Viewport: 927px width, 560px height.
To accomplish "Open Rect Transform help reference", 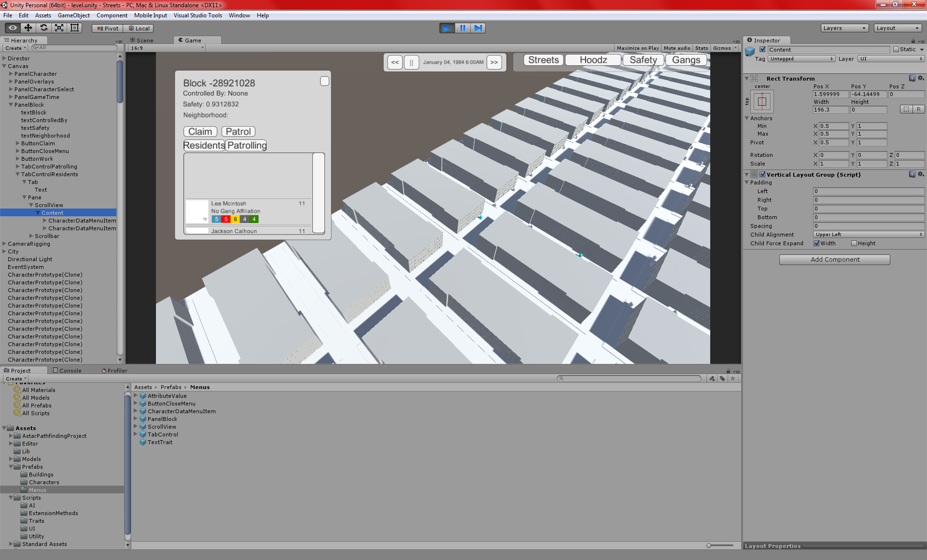I will [912, 78].
